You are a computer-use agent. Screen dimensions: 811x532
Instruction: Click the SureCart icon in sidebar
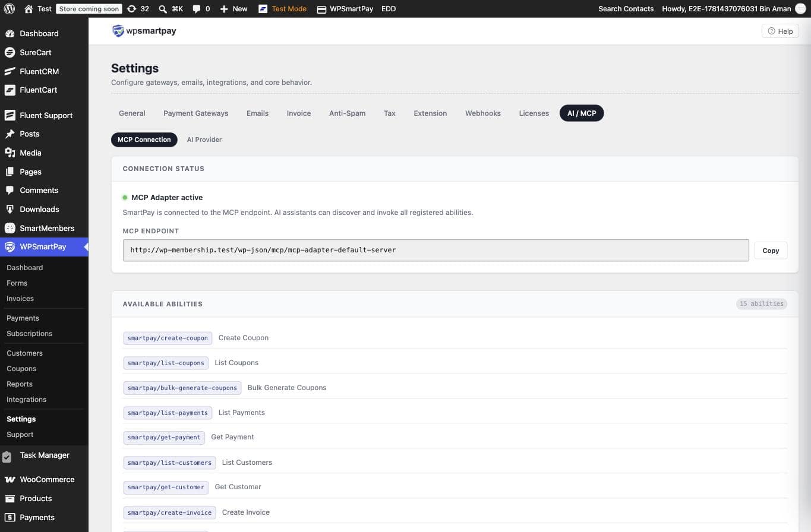pos(10,52)
